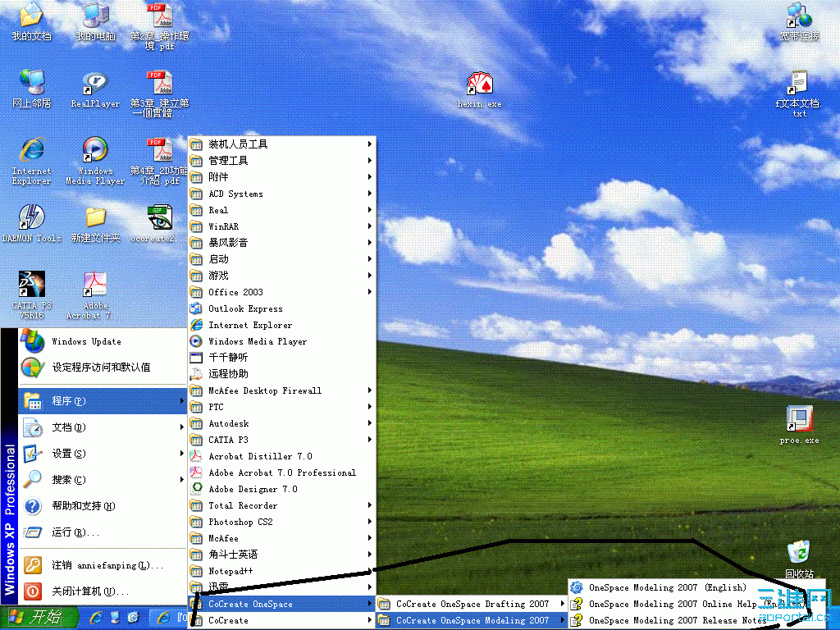Image resolution: width=840 pixels, height=630 pixels.
Task: Expand Notepad++ program folder
Action: click(x=282, y=571)
